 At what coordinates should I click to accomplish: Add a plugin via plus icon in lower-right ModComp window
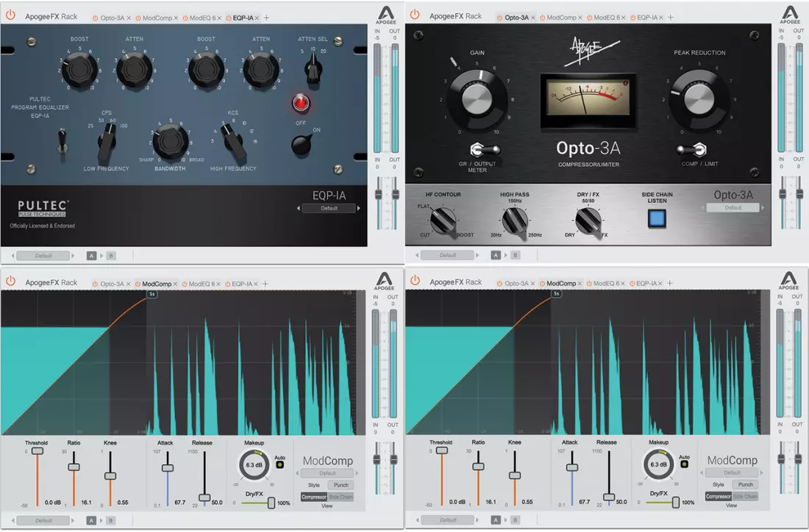(x=670, y=283)
